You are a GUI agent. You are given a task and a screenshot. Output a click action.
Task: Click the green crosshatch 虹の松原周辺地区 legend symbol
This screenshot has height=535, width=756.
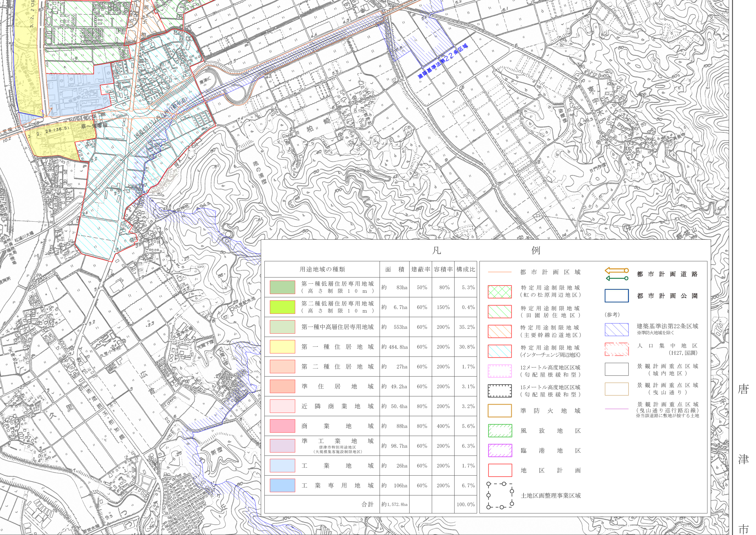[x=500, y=292]
